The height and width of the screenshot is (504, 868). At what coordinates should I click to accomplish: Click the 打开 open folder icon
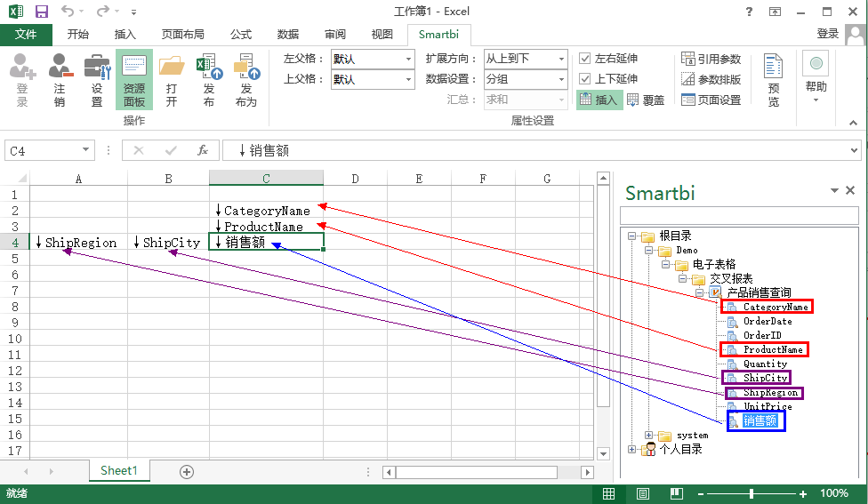(172, 80)
